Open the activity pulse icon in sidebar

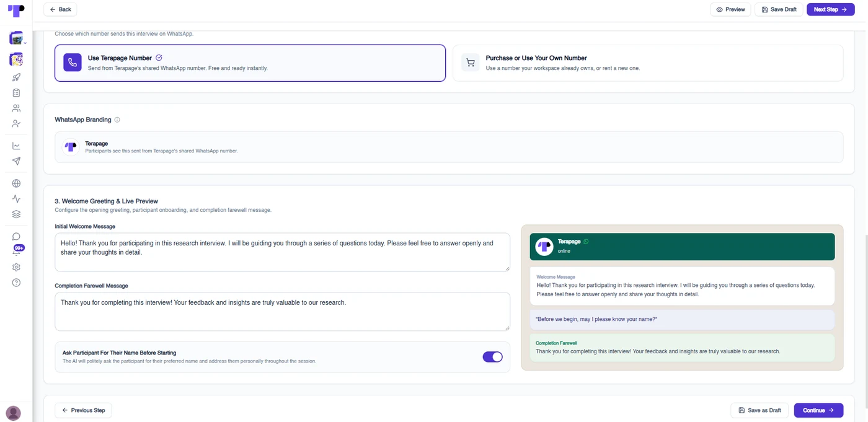(16, 199)
